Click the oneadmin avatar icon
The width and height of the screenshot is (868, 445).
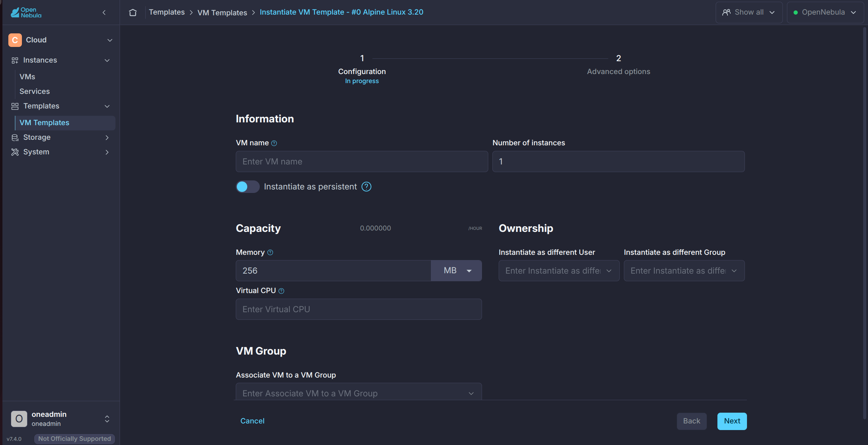tap(19, 419)
